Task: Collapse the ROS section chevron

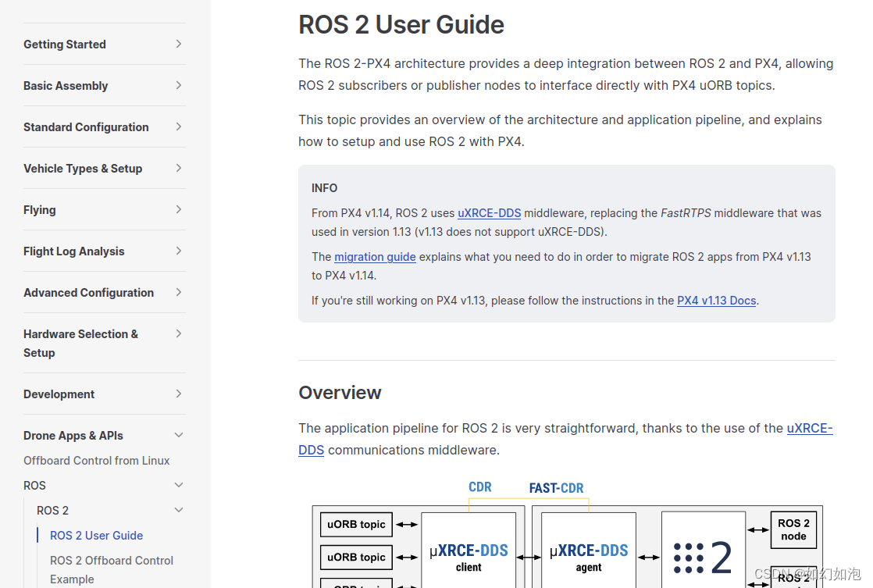Action: click(x=179, y=485)
